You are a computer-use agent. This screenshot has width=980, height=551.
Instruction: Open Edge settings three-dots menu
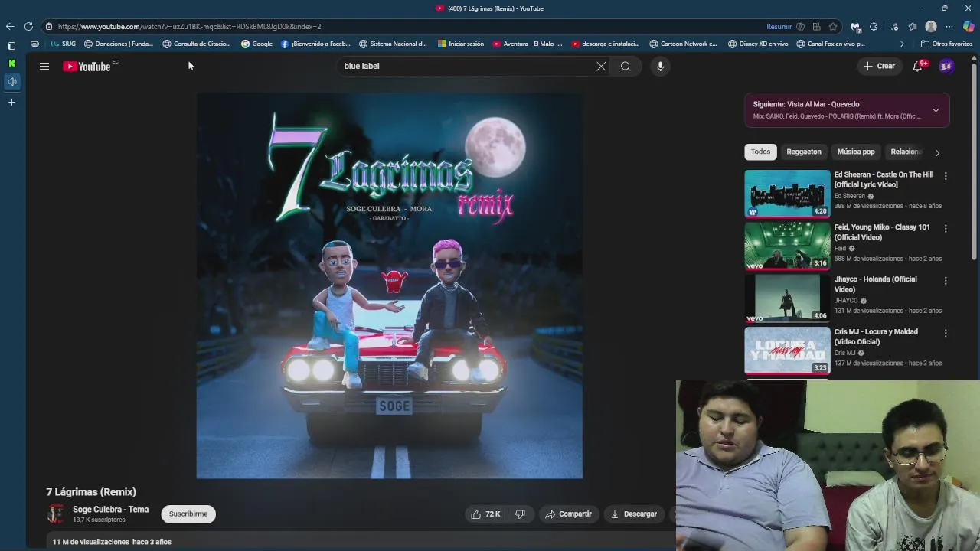click(x=949, y=27)
